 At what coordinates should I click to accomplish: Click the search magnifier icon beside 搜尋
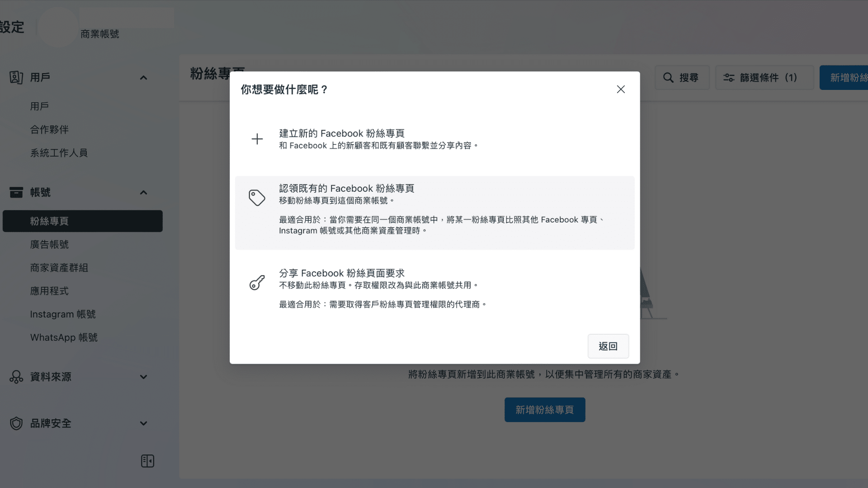point(669,77)
